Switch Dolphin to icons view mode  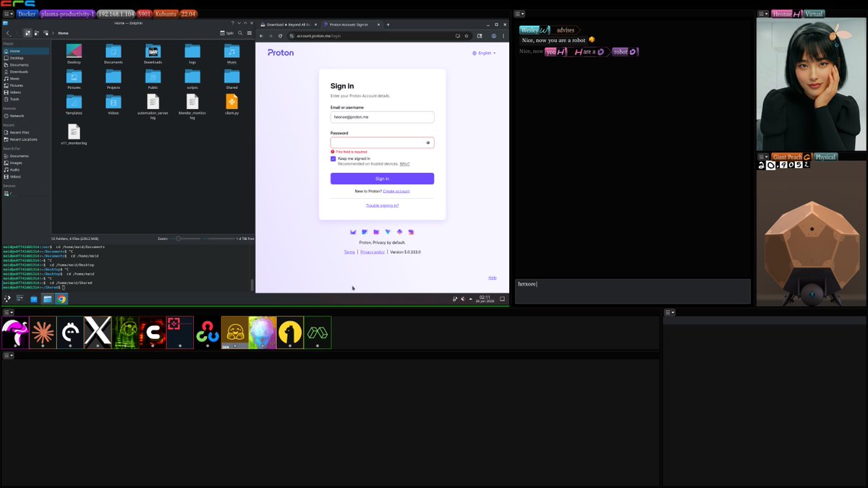pos(27,33)
